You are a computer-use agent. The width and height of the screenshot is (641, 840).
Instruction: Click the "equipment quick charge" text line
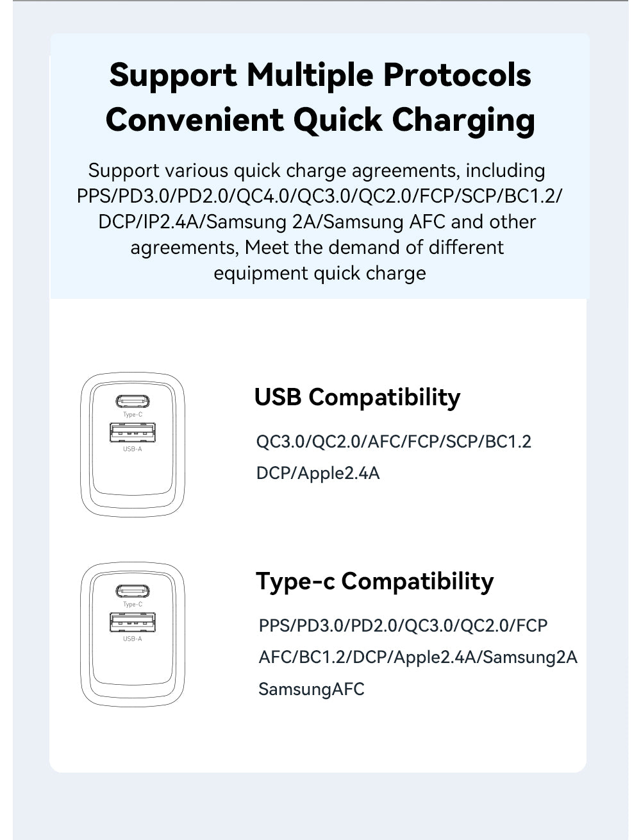click(x=319, y=273)
